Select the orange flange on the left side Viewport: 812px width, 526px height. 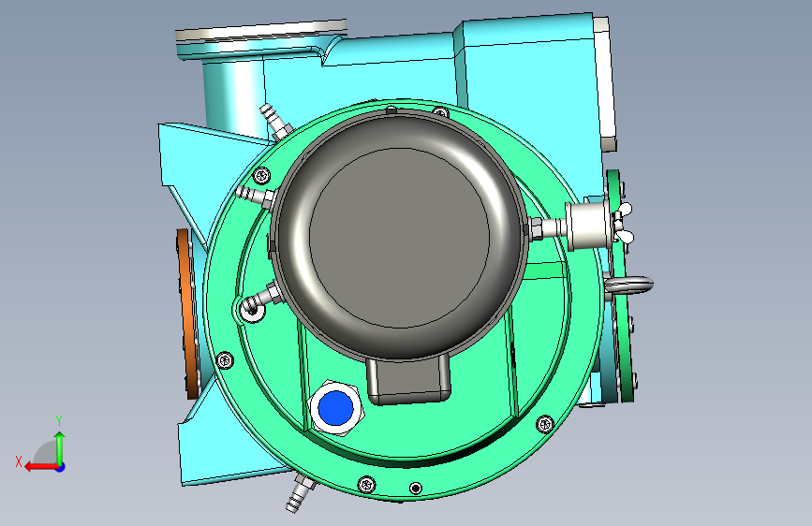tap(188, 314)
